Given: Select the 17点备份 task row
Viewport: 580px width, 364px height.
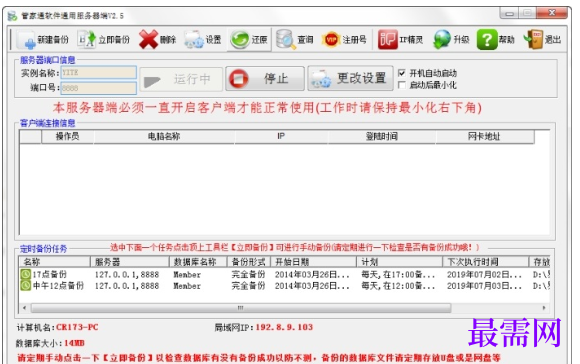Looking at the screenshot, I should 284,274.
